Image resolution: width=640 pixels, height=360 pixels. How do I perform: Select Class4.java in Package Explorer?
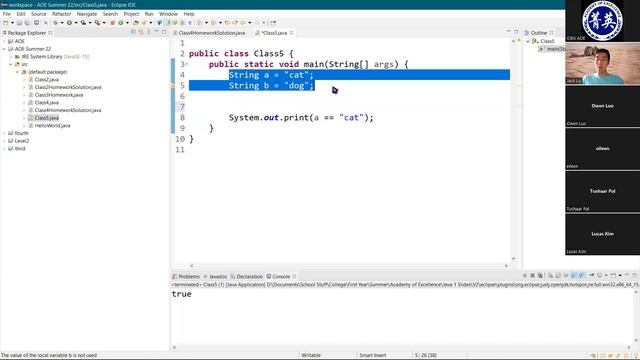click(x=47, y=102)
